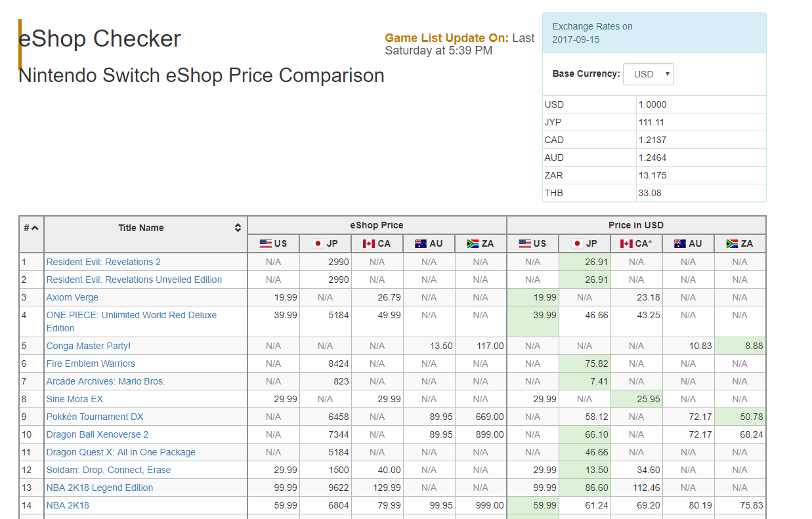This screenshot has height=519, width=812.
Task: Open NBA 2K18 Legend Edition link
Action: [99, 488]
